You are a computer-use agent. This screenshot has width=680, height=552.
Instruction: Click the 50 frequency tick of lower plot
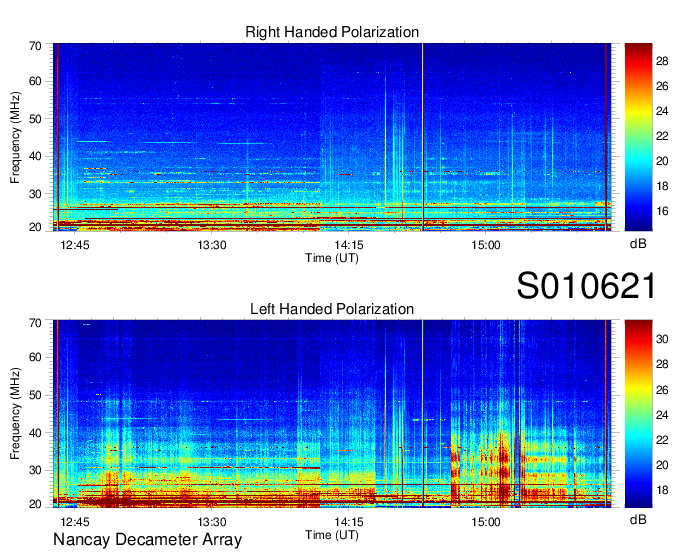tap(35, 395)
